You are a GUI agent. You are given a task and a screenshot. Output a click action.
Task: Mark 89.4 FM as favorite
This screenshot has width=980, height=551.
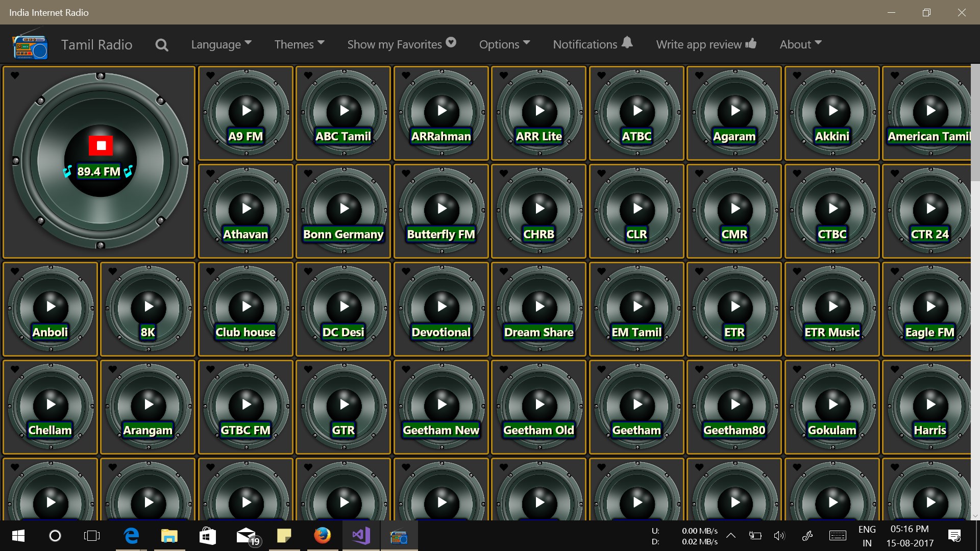point(15,76)
